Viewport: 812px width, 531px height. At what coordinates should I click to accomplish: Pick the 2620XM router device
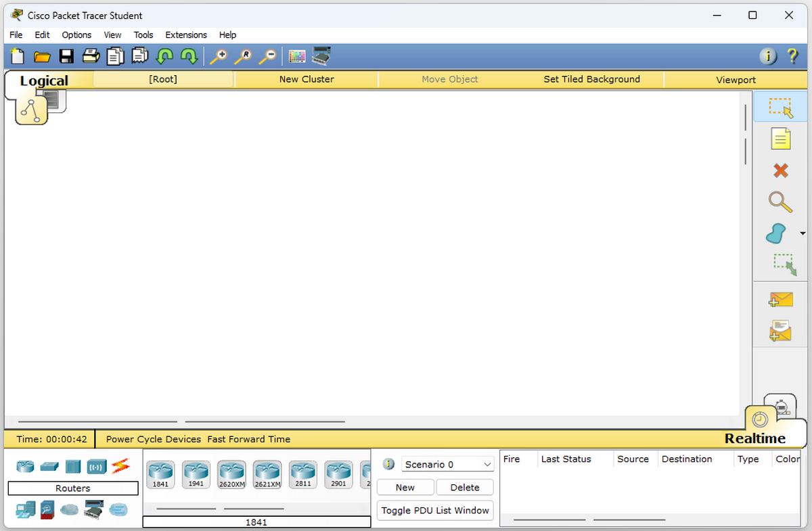coord(231,474)
